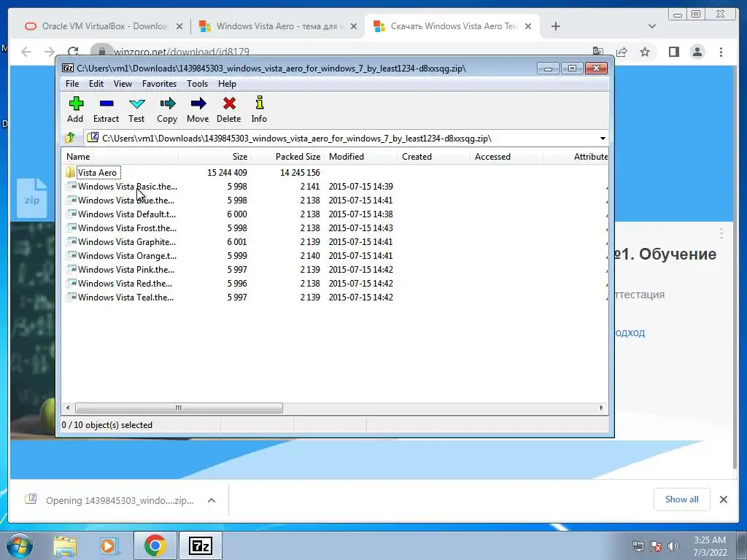Go up one folder level in 7-Zip
Image resolution: width=747 pixels, height=560 pixels.
pyautogui.click(x=70, y=138)
